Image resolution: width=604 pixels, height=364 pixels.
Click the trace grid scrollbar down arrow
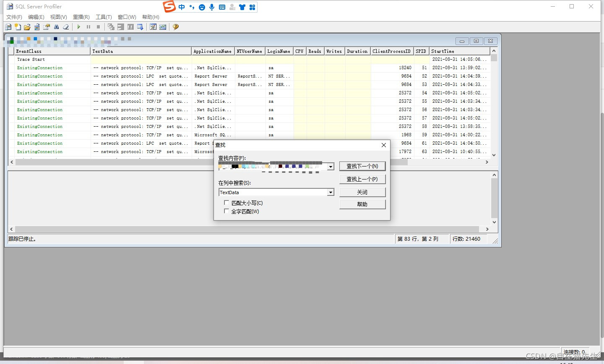[494, 155]
